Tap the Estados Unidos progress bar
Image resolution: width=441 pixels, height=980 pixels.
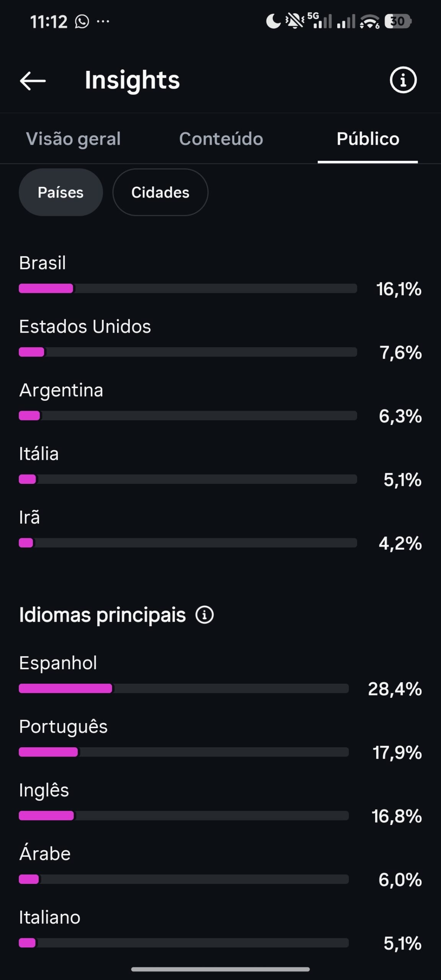188,352
